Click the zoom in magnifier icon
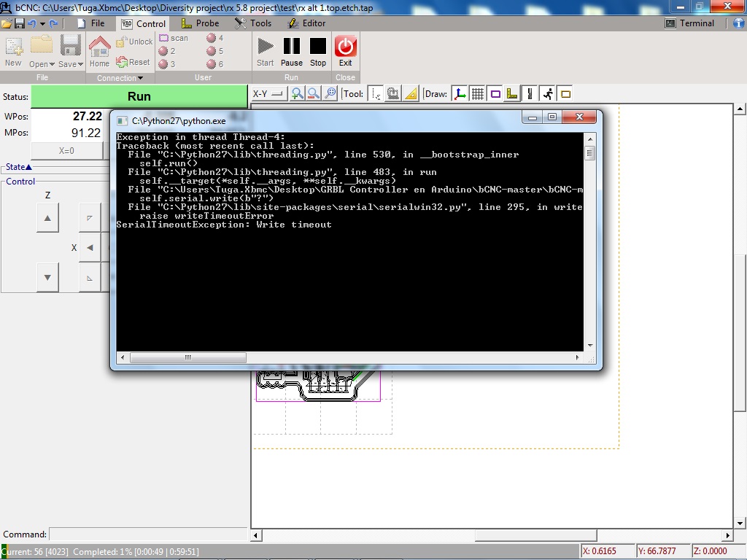This screenshot has height=560, width=747. [x=297, y=94]
